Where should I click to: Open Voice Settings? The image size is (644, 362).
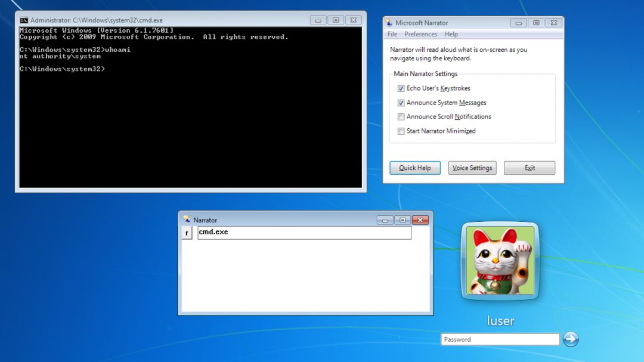pos(472,168)
